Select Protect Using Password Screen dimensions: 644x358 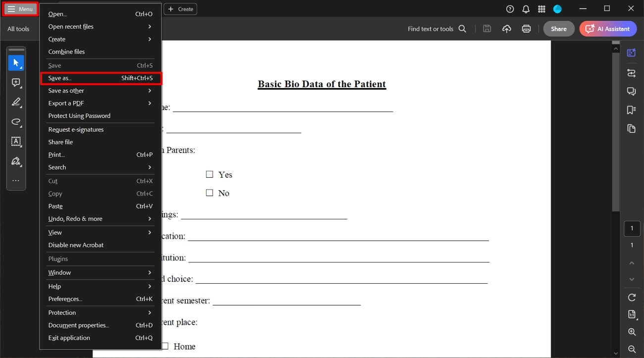pos(101,116)
